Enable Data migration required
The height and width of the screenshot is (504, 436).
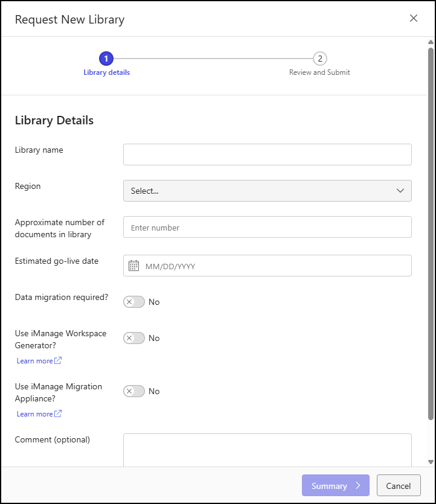tap(134, 302)
